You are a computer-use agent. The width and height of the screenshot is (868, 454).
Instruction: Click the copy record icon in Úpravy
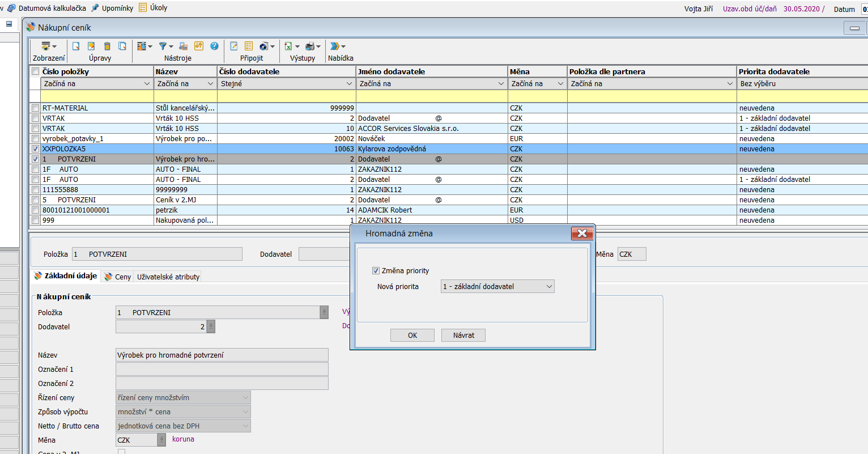tap(122, 46)
